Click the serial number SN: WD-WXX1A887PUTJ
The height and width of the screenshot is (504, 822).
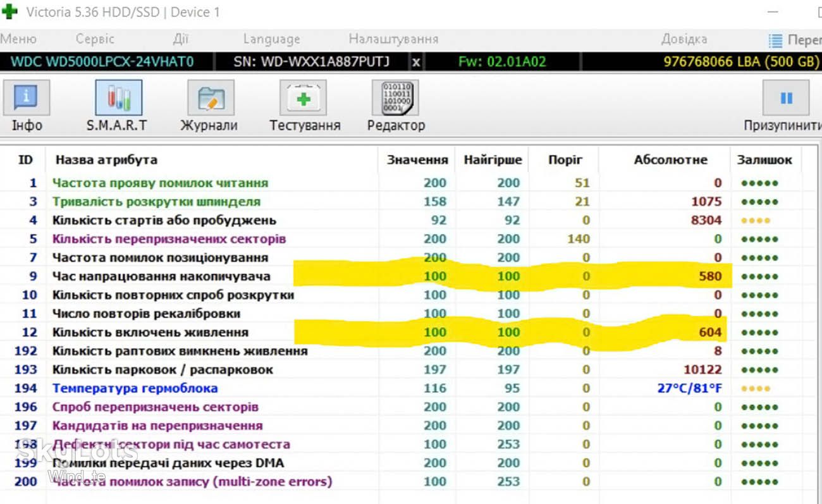(312, 62)
